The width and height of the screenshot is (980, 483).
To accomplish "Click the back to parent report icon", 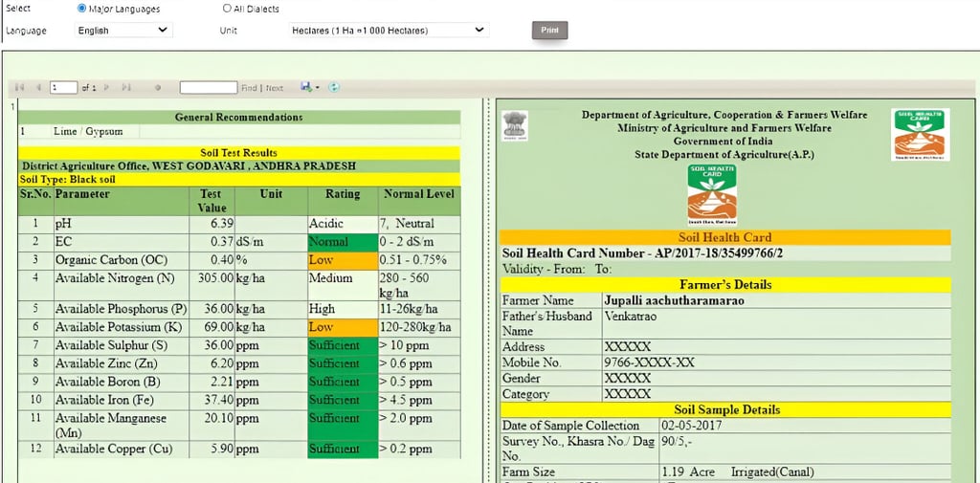I will coord(158,87).
